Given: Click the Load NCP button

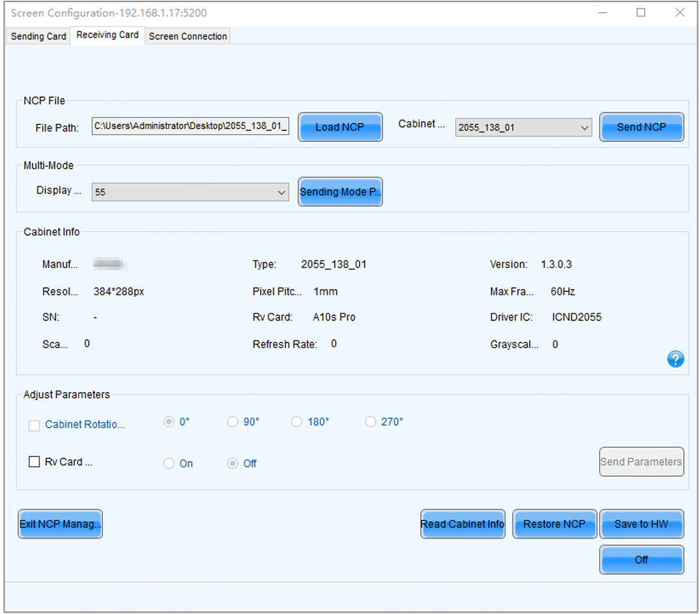Looking at the screenshot, I should point(340,127).
